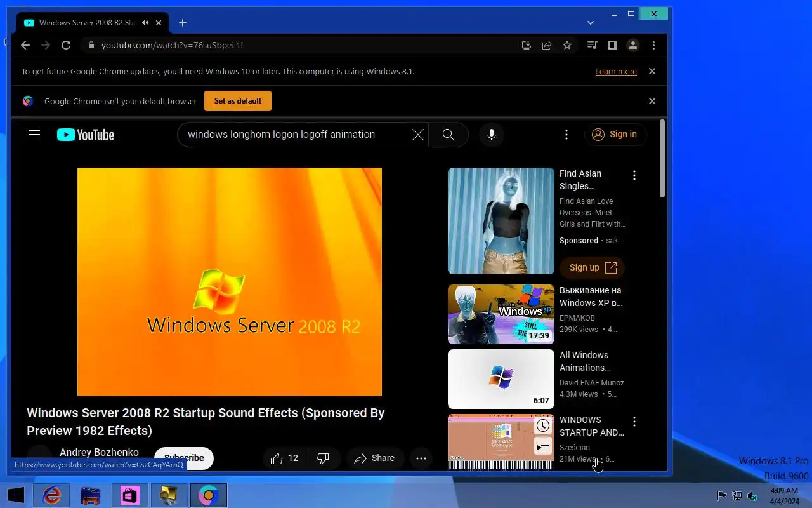Screen dimensions: 812x508
Task: Open File Explorer from the taskbar
Action: 91,495
